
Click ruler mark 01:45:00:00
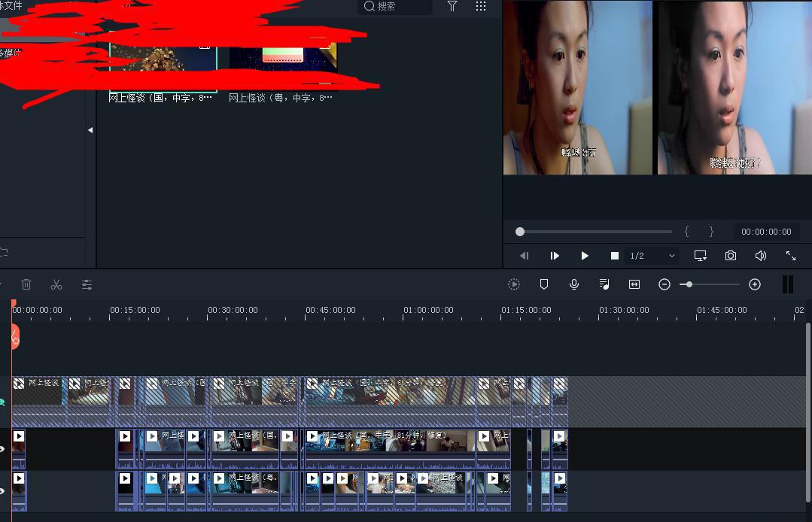[x=722, y=310]
